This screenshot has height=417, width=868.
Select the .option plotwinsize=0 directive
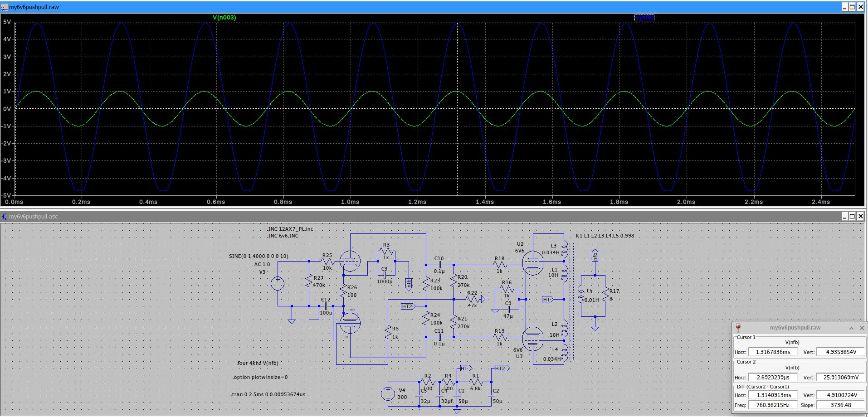pos(261,377)
